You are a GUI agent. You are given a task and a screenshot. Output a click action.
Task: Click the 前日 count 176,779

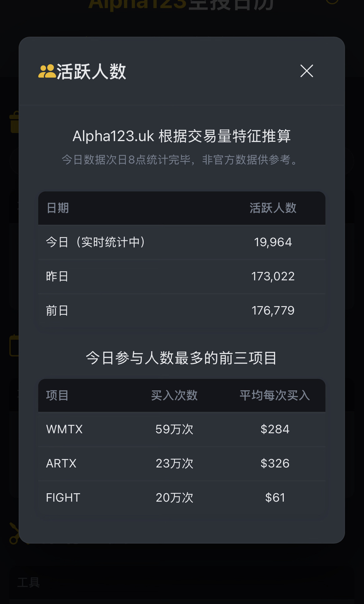pos(273,311)
